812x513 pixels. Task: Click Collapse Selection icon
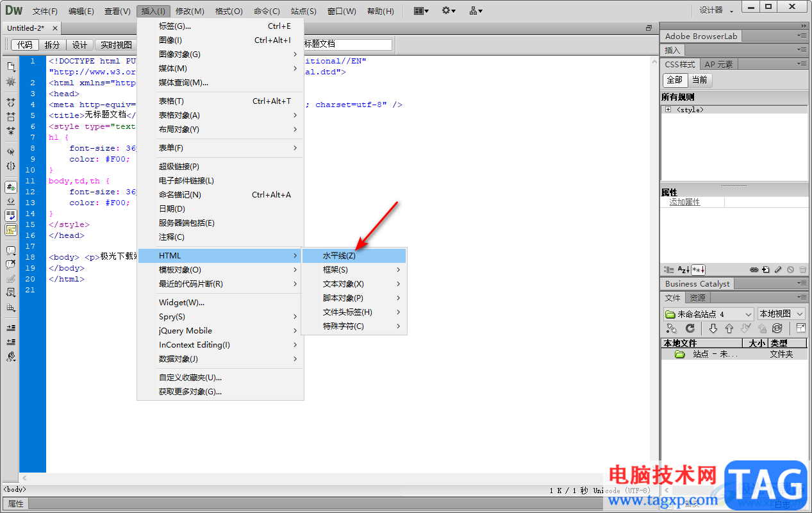pos(11,117)
